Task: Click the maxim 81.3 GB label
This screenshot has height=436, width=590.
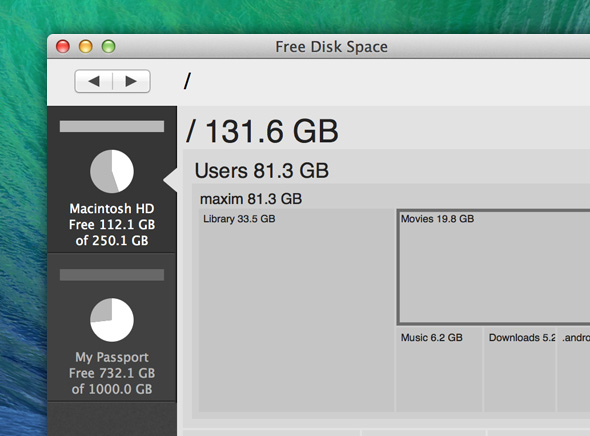Action: click(x=251, y=199)
